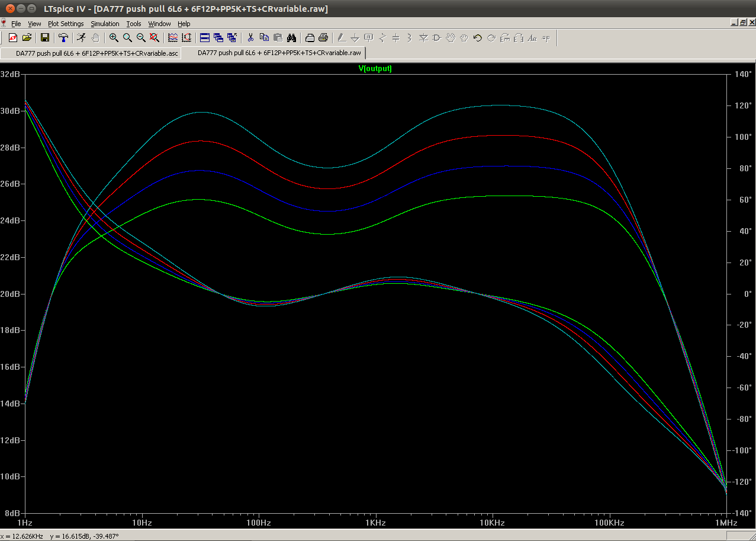Click the 100Hz frequency axis label
This screenshot has width=756, height=541.
tap(259, 523)
